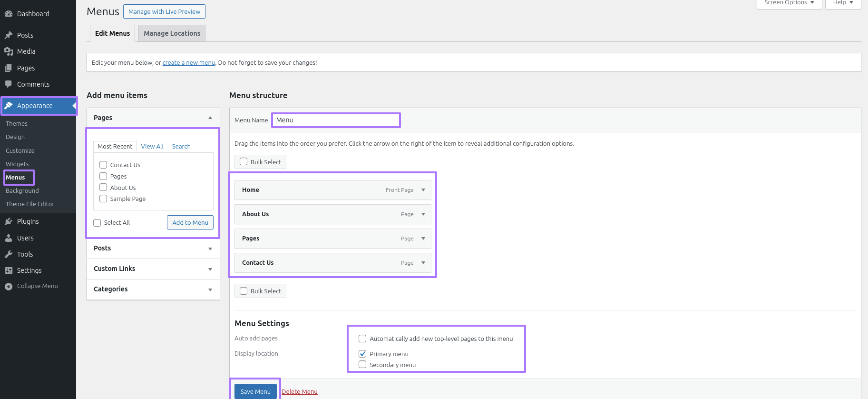Check the Sample Page checkbox
Screen dimensions: 868x399
pos(103,199)
